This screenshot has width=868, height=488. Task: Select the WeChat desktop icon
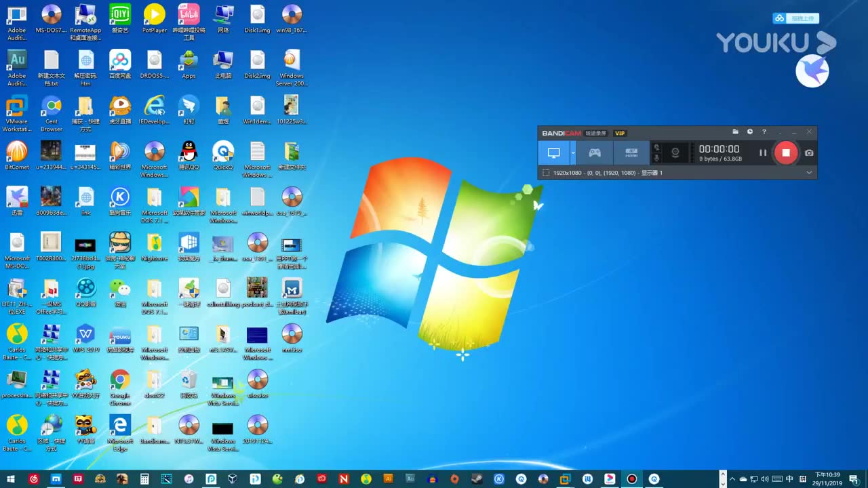120,293
